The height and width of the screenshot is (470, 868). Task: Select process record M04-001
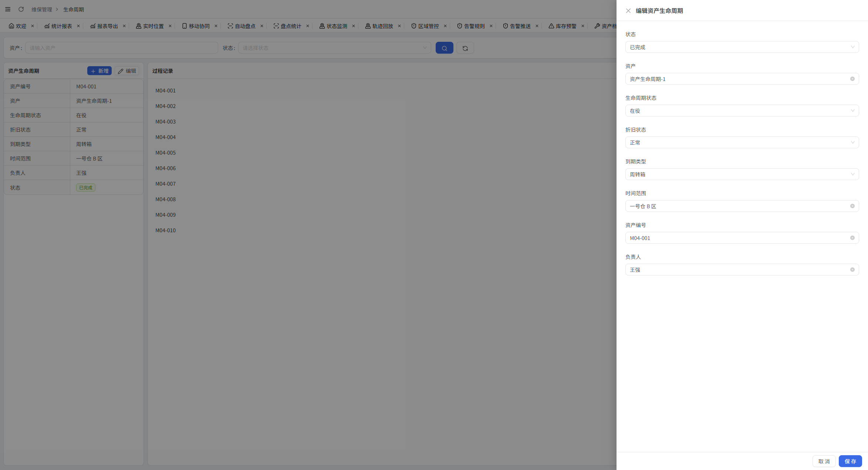tap(165, 91)
